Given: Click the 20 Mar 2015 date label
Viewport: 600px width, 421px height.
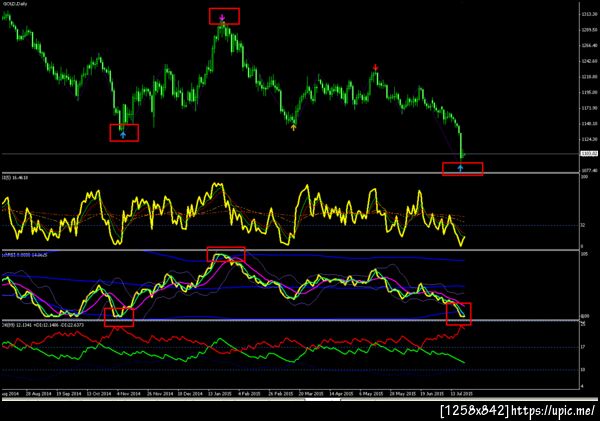Looking at the screenshot, I should tap(311, 393).
